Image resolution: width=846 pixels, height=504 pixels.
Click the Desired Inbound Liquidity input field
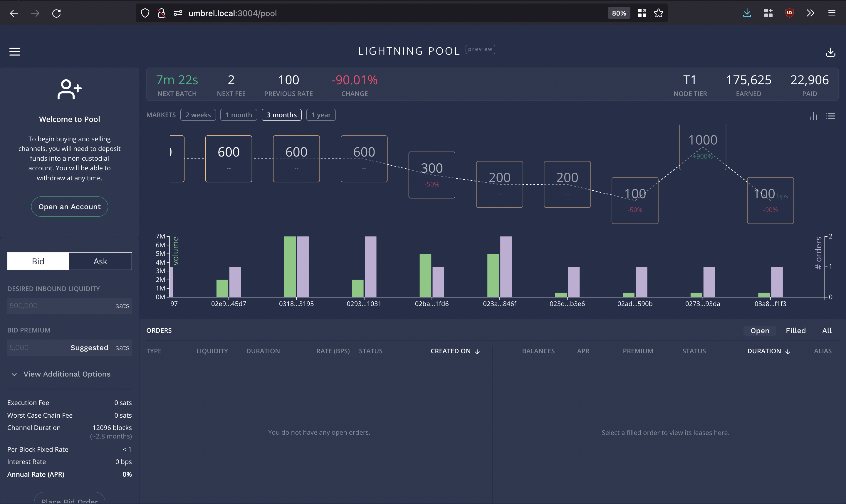pyautogui.click(x=61, y=305)
